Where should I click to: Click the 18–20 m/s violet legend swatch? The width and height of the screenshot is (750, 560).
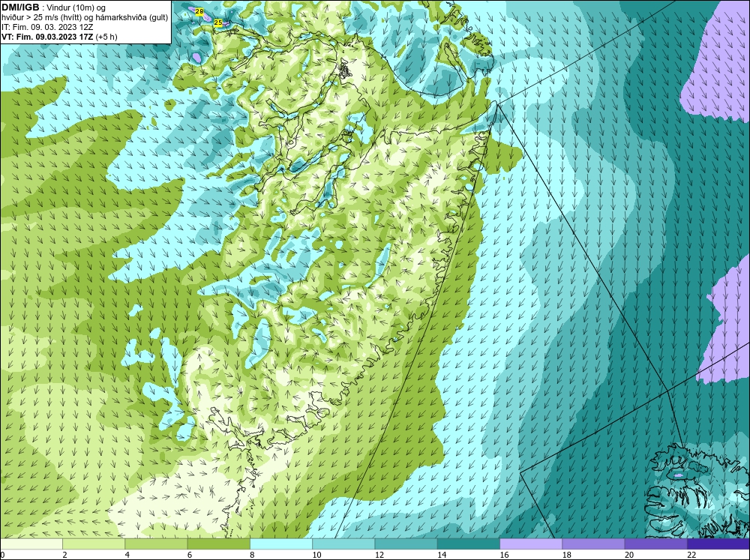tap(593, 544)
